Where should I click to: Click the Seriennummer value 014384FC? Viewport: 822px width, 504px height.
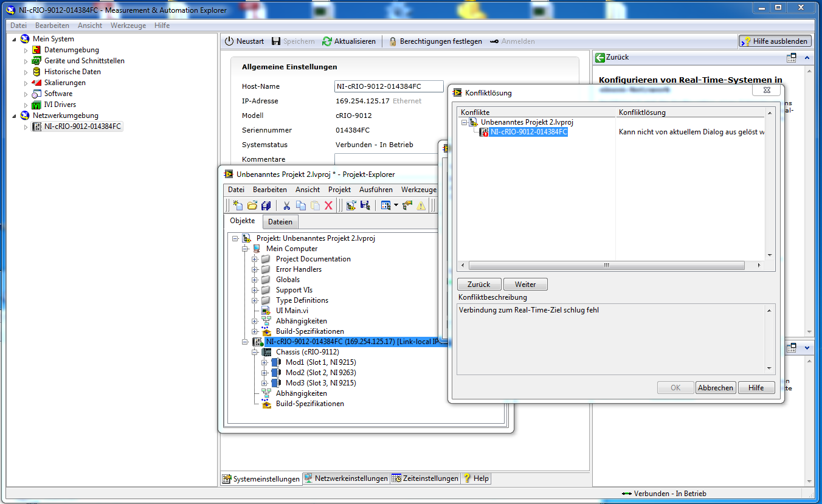coord(353,130)
